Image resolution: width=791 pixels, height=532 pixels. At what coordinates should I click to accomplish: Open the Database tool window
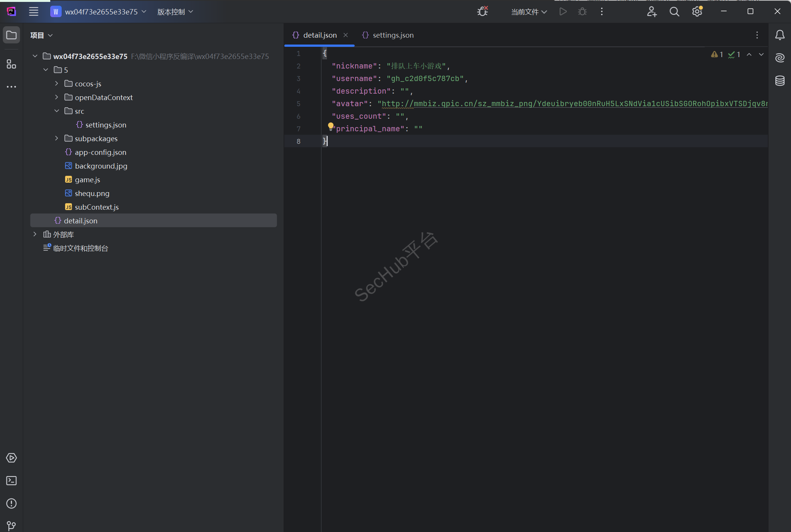(x=780, y=81)
